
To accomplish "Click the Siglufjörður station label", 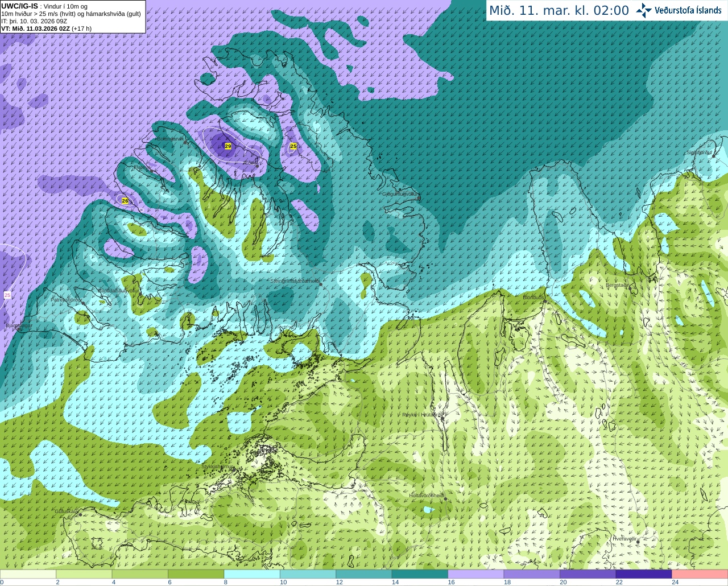I will [700, 152].
